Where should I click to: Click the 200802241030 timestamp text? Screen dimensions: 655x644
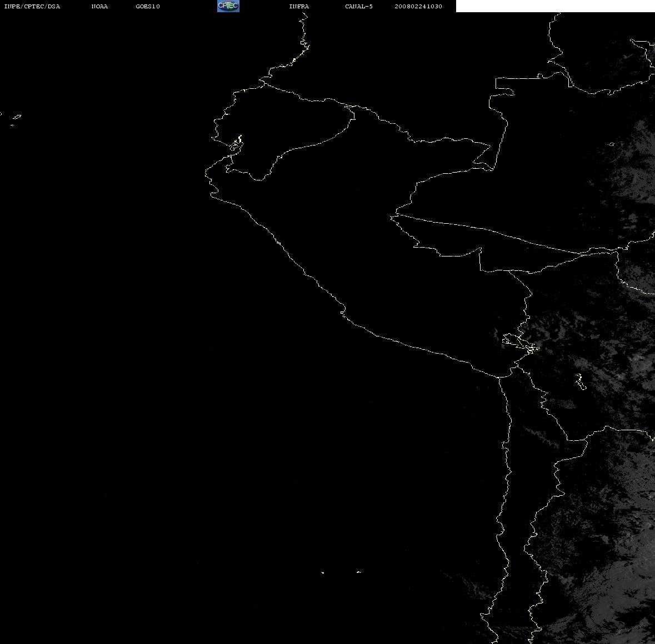[418, 6]
